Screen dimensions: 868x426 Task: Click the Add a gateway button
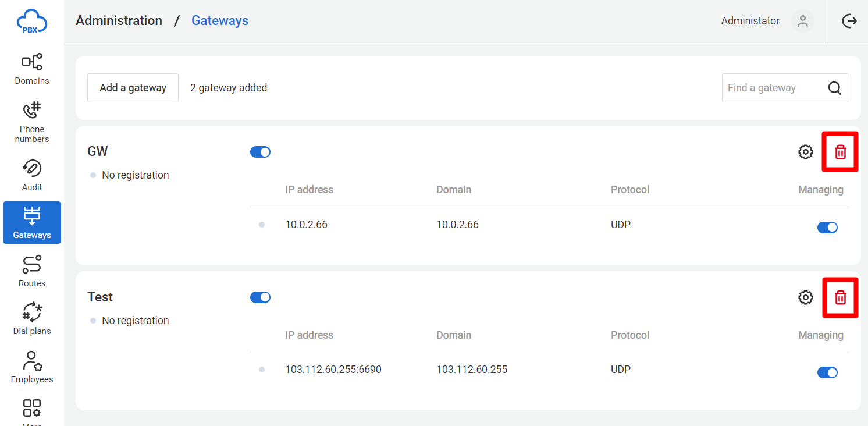coord(133,88)
